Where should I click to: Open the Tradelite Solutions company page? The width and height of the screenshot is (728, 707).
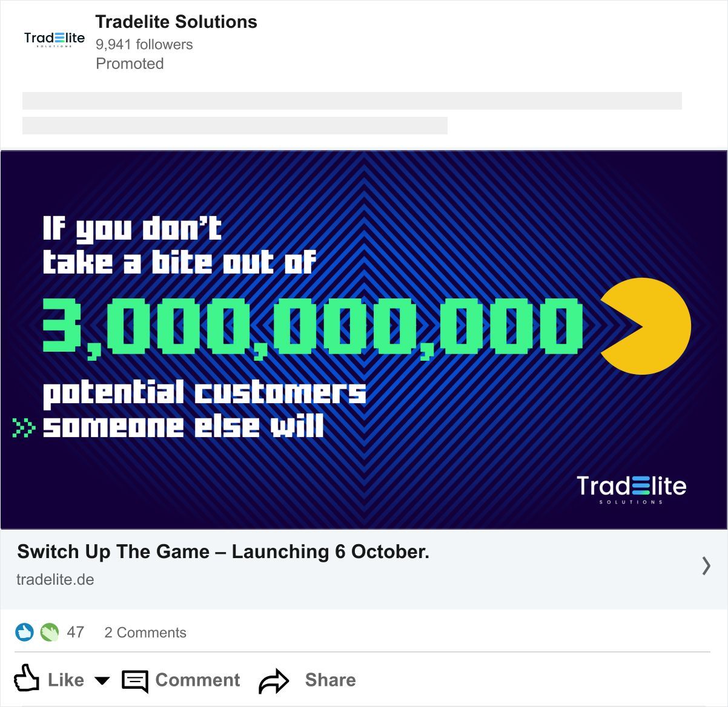click(x=176, y=22)
